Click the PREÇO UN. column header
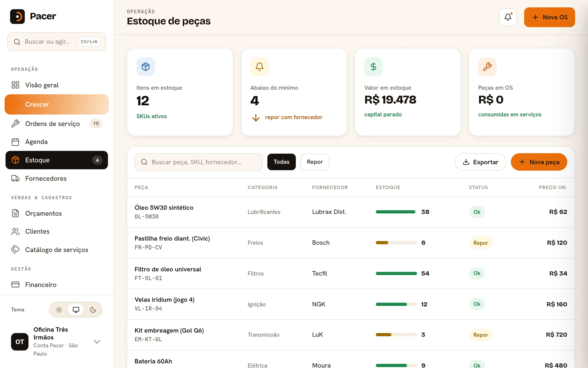This screenshot has width=588, height=368. 553,187
